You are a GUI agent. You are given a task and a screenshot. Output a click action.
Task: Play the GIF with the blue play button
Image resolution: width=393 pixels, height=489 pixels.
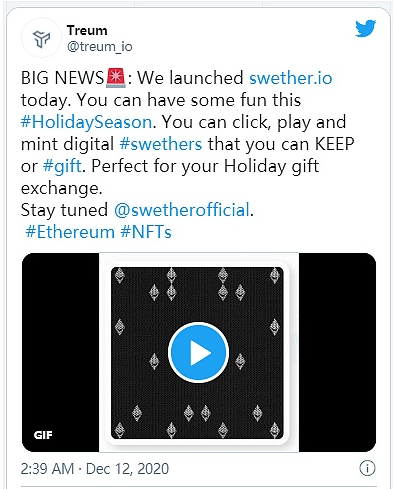click(199, 352)
